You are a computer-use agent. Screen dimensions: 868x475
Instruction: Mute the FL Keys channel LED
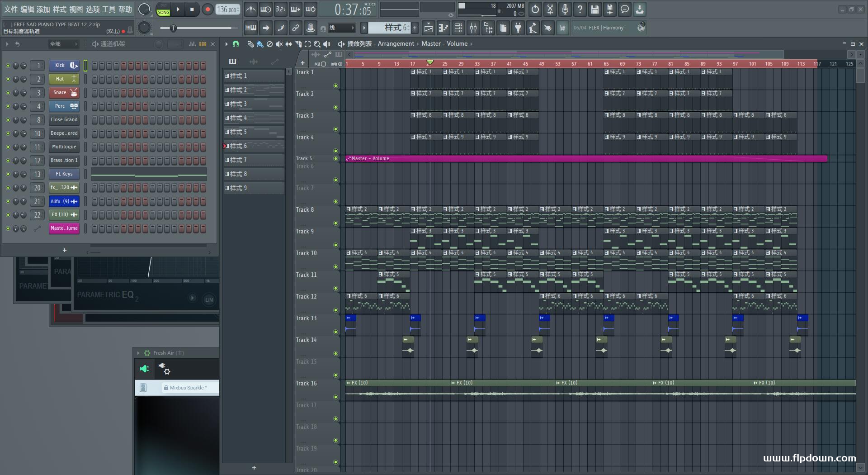(x=8, y=174)
